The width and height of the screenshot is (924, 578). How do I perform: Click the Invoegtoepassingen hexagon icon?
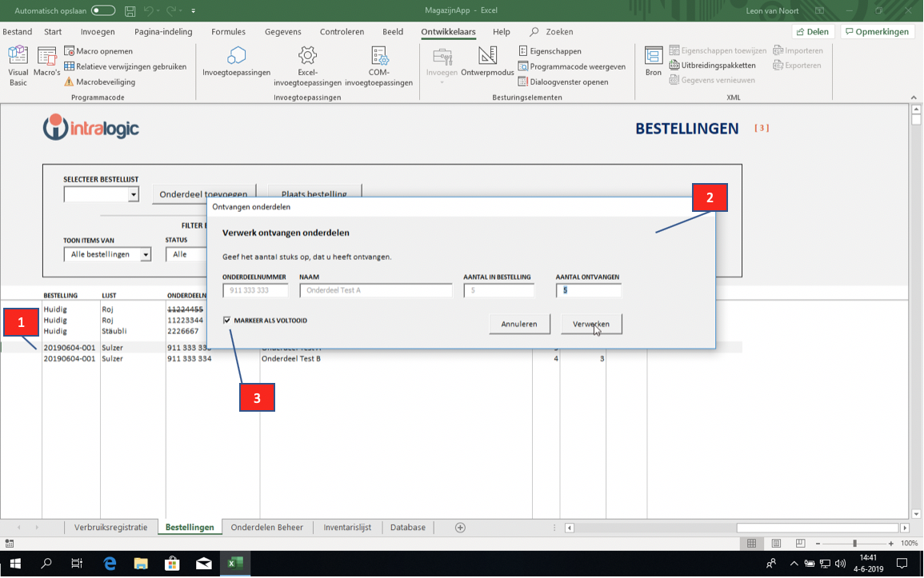tap(236, 55)
